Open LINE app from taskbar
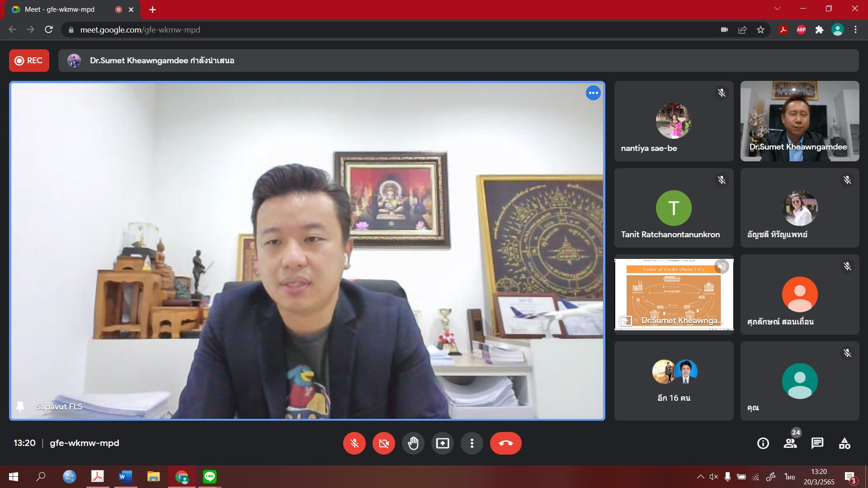Image resolution: width=868 pixels, height=488 pixels. pos(209,477)
